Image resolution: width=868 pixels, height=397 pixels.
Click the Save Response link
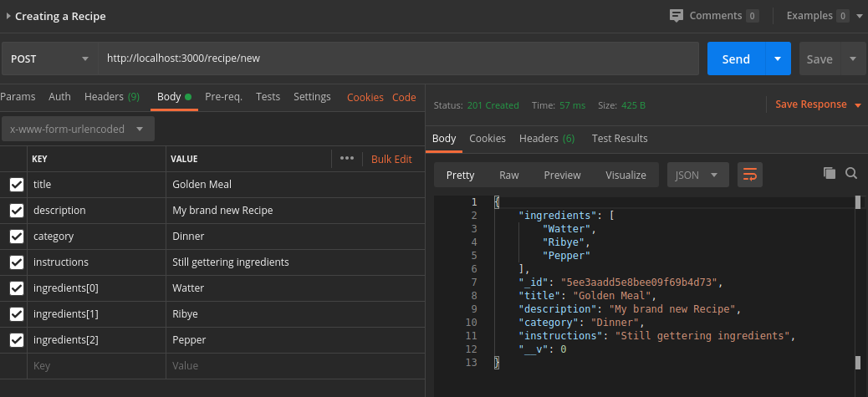[811, 104]
